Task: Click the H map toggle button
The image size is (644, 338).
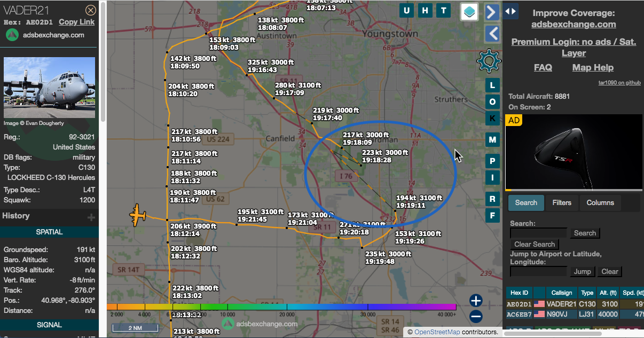Action: [425, 10]
